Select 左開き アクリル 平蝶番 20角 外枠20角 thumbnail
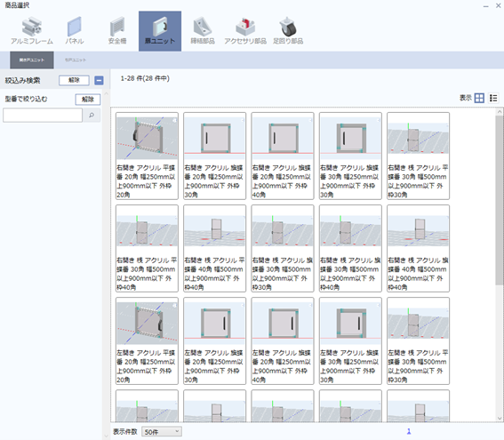The image size is (504, 440). 147,324
